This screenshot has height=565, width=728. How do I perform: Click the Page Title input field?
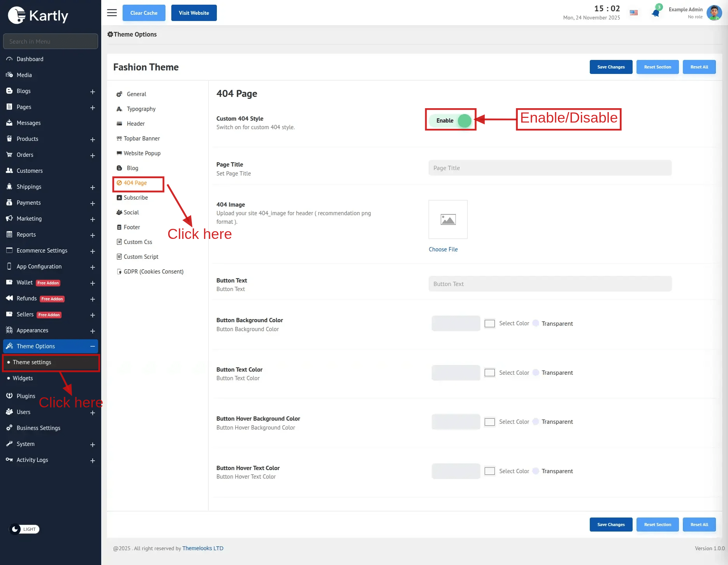pos(550,168)
